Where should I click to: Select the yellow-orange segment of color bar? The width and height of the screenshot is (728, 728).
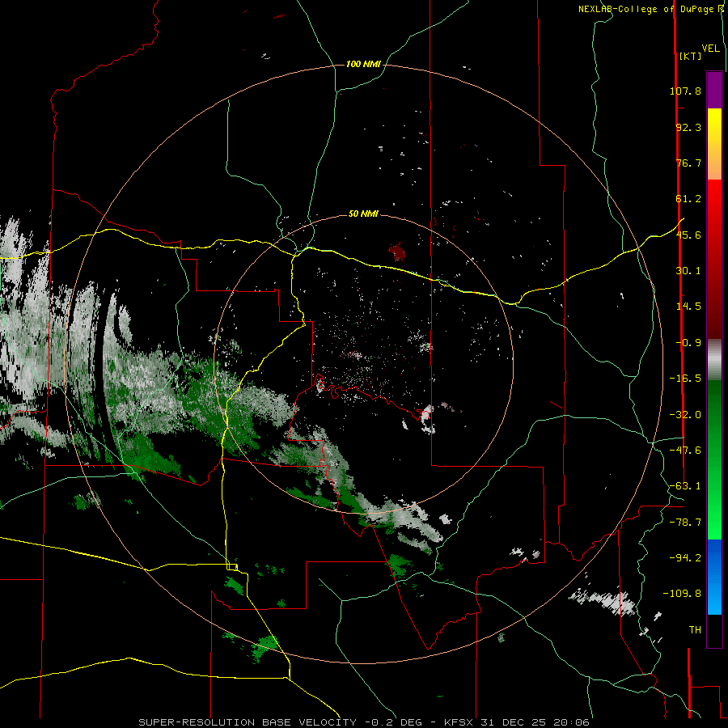coord(714,144)
